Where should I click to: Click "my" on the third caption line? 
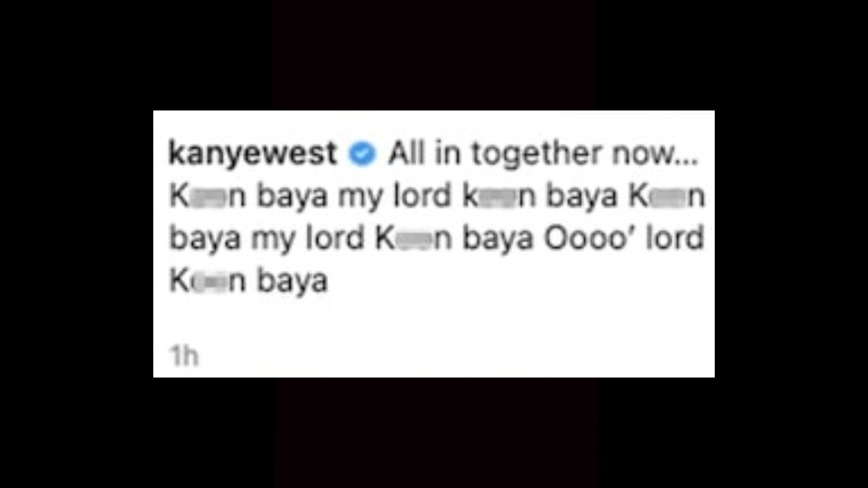coord(275,241)
